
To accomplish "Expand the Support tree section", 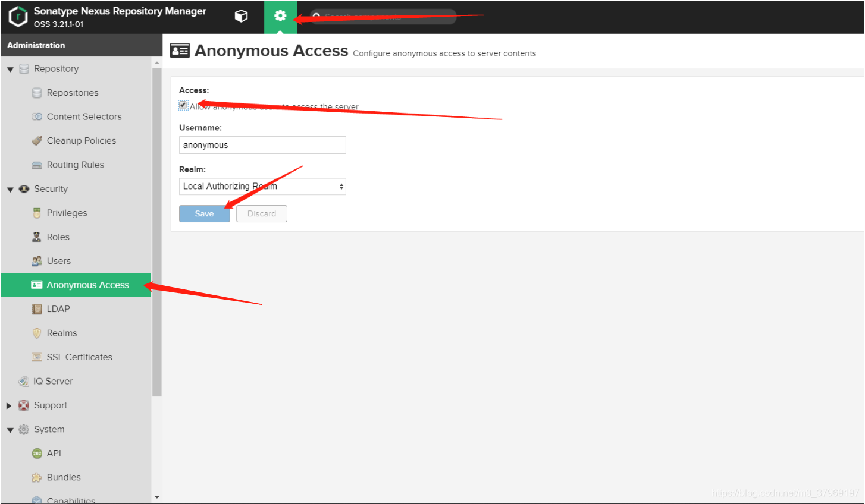I will tap(9, 405).
